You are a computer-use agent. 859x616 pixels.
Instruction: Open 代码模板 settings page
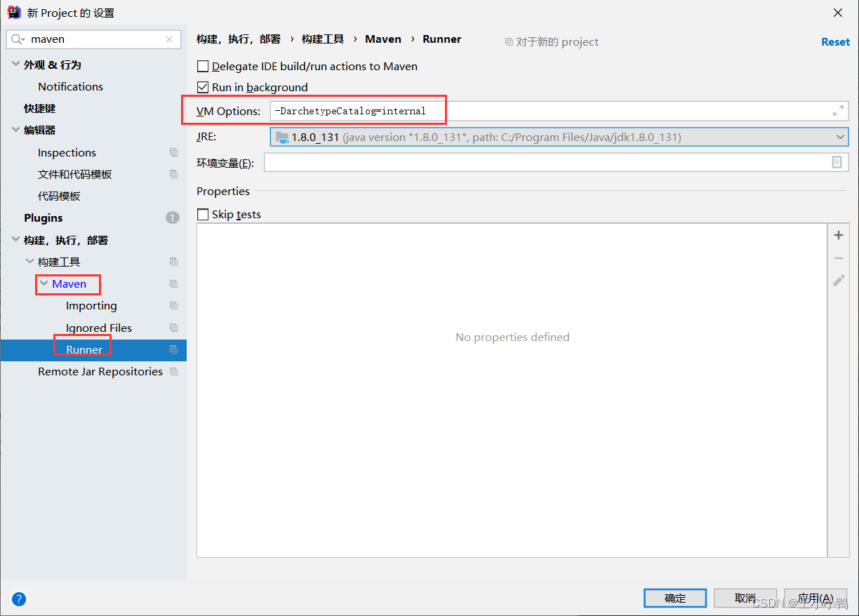(59, 196)
